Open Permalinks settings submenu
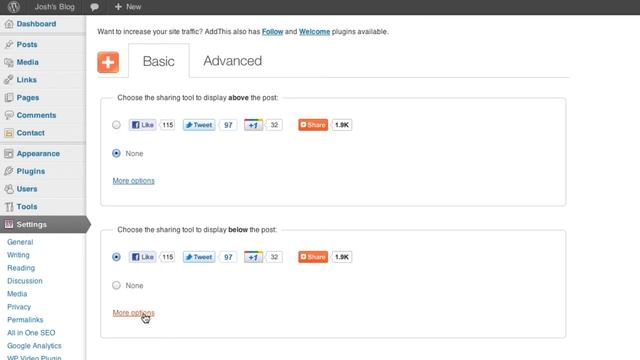 25,320
